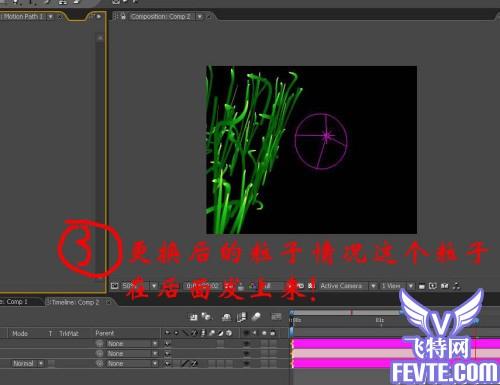Open the Motion Path 1 tab dropdown arrow
The image size is (500, 385).
point(50,16)
